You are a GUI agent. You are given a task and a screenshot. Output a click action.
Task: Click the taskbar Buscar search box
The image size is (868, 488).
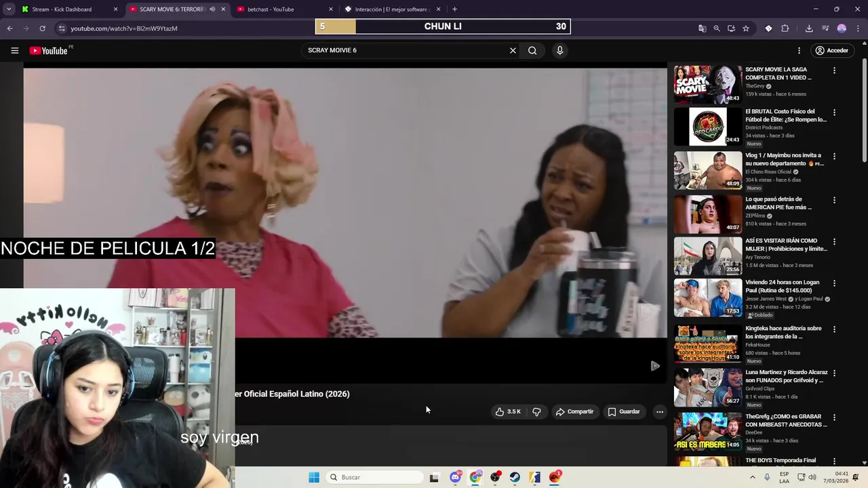coord(373,477)
